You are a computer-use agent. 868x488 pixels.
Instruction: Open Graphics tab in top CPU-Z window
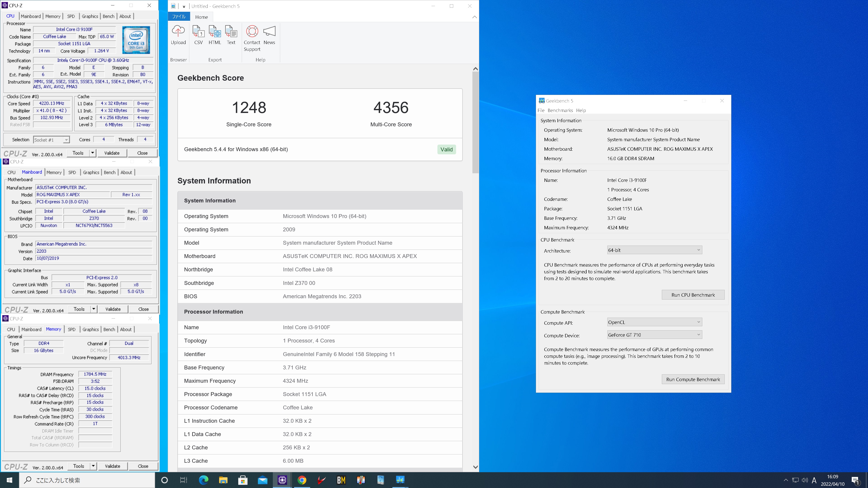tap(90, 16)
